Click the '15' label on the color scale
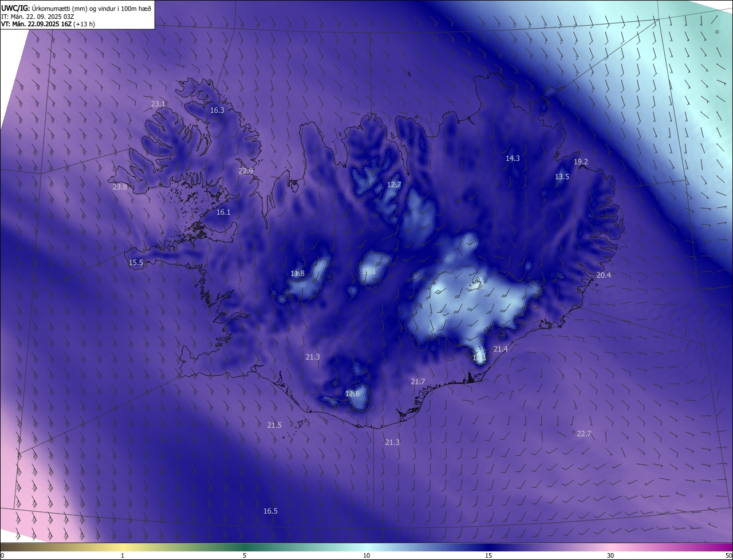The width and height of the screenshot is (733, 560). click(x=488, y=555)
